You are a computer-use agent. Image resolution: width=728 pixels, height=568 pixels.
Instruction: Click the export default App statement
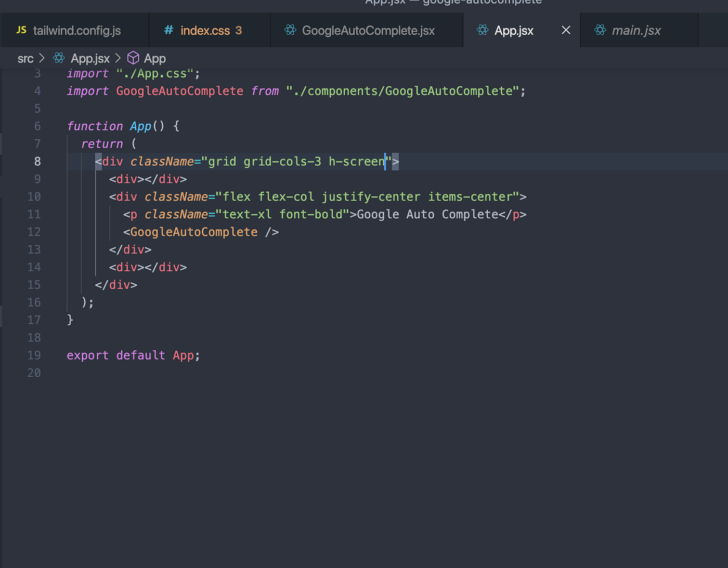point(133,355)
